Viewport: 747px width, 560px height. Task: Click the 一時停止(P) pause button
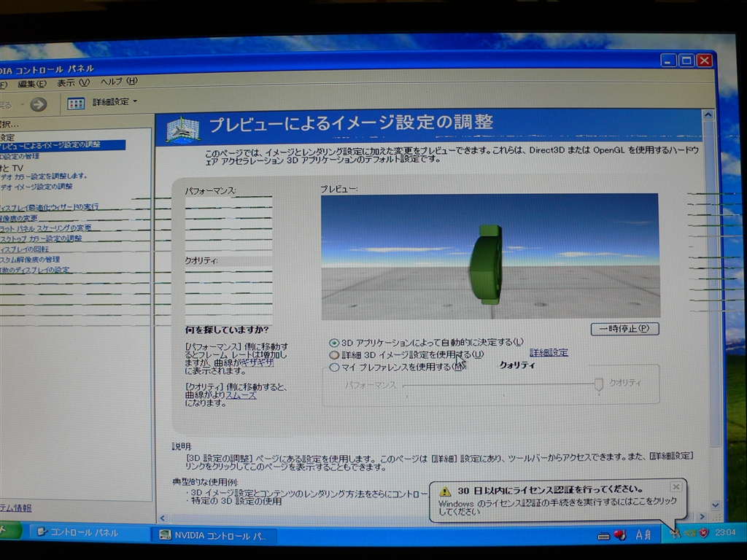(x=624, y=329)
